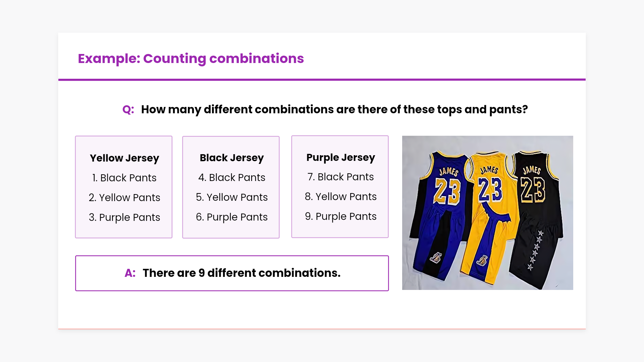Click the purple "Q:" question label
The image size is (644, 362).
(128, 110)
